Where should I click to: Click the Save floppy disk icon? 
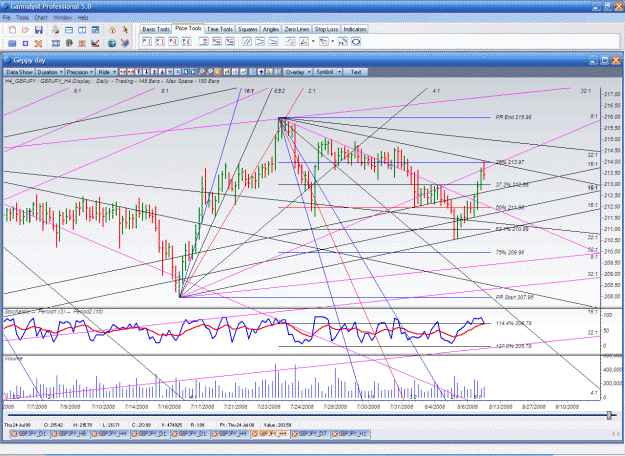pyautogui.click(x=39, y=30)
